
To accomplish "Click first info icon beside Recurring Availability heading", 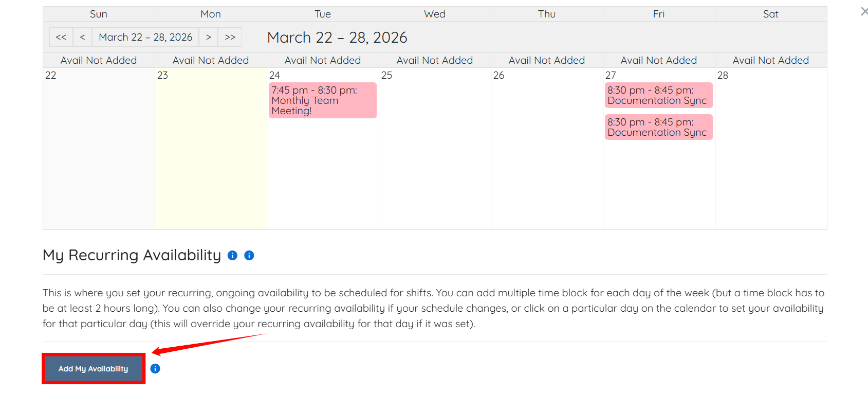I will 232,256.
